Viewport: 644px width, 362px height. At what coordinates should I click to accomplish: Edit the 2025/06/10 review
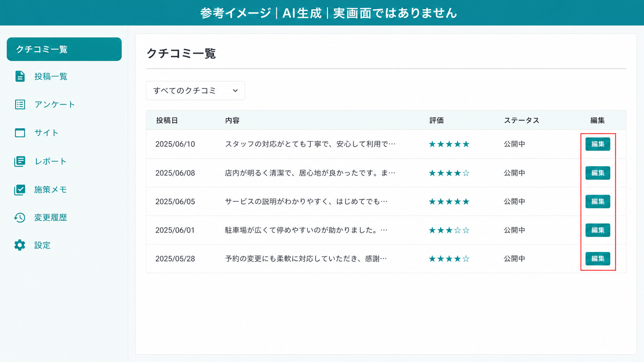click(x=598, y=144)
